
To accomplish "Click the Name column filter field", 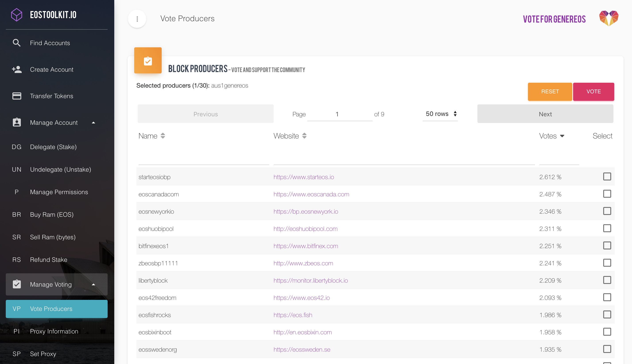I will click(x=204, y=157).
